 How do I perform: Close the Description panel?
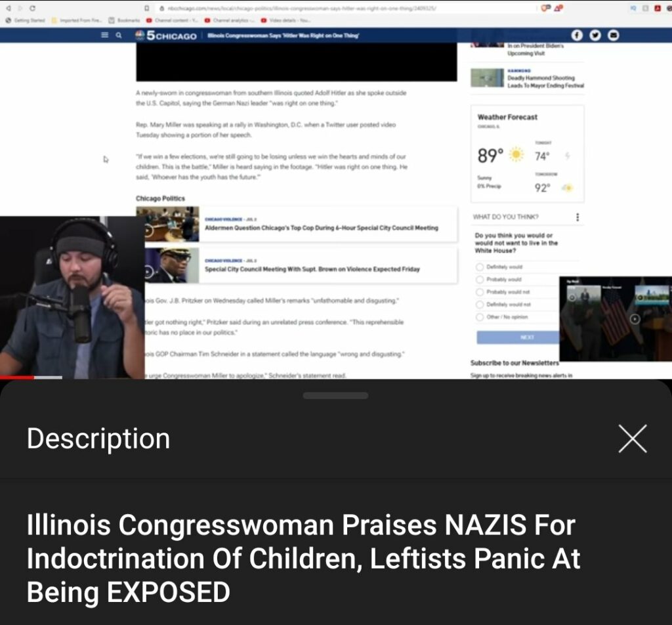tap(632, 439)
